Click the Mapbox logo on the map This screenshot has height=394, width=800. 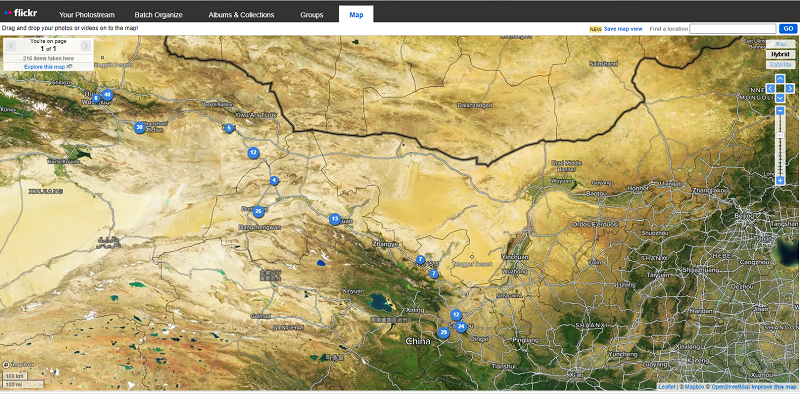pos(18,365)
